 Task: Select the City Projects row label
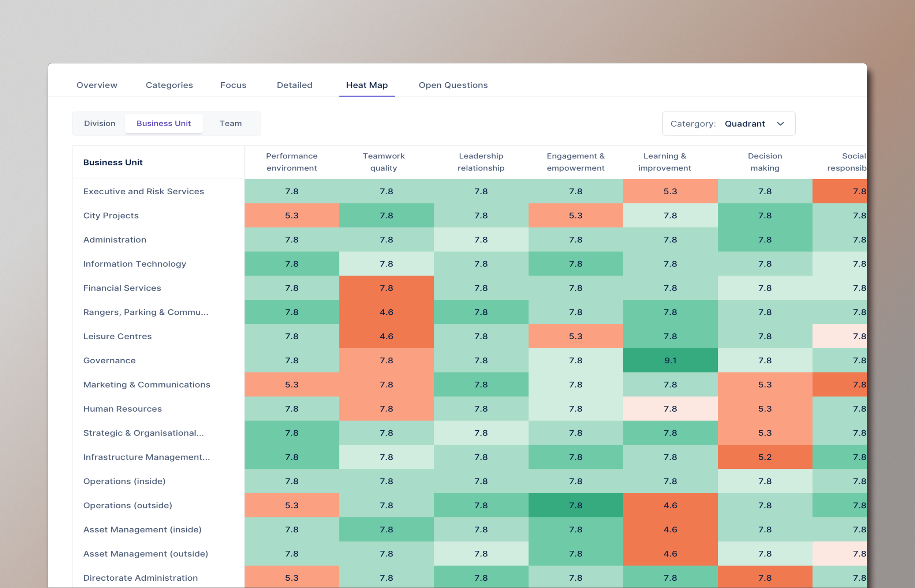[111, 216]
